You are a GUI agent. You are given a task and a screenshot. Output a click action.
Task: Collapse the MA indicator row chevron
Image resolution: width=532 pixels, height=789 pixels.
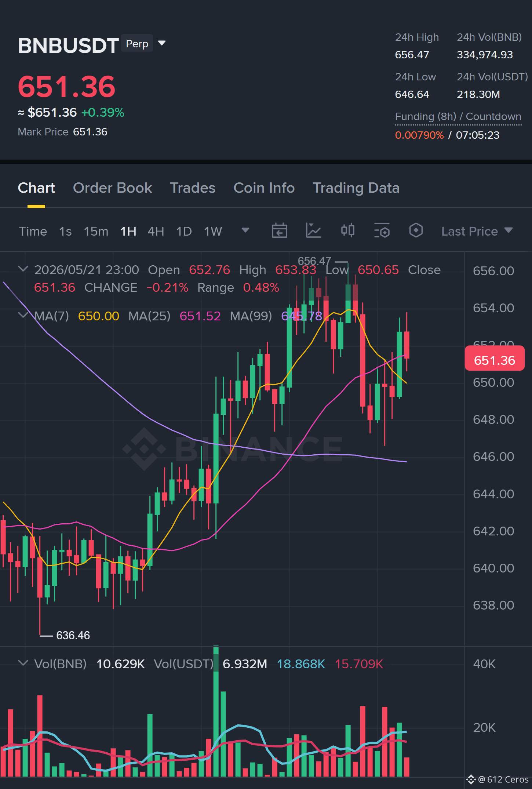click(x=23, y=315)
